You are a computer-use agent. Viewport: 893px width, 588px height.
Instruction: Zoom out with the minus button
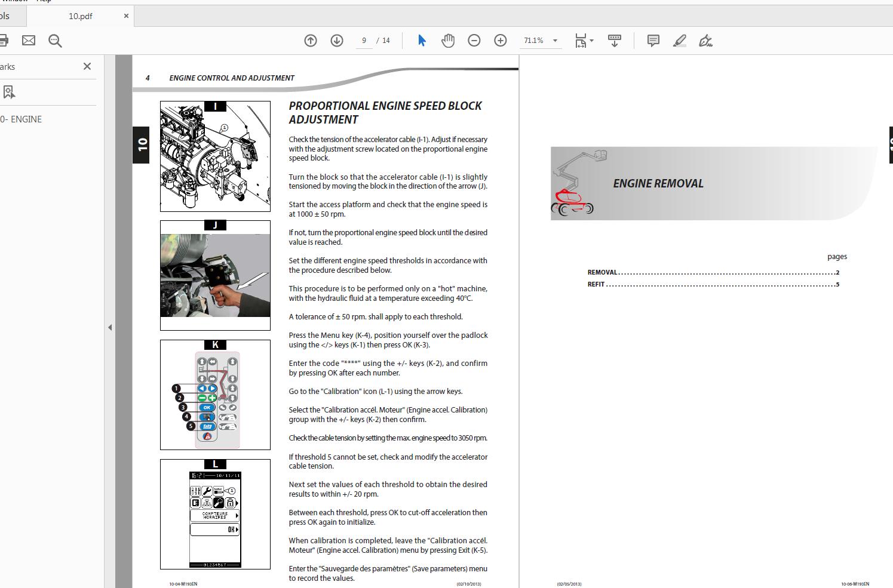pyautogui.click(x=474, y=41)
